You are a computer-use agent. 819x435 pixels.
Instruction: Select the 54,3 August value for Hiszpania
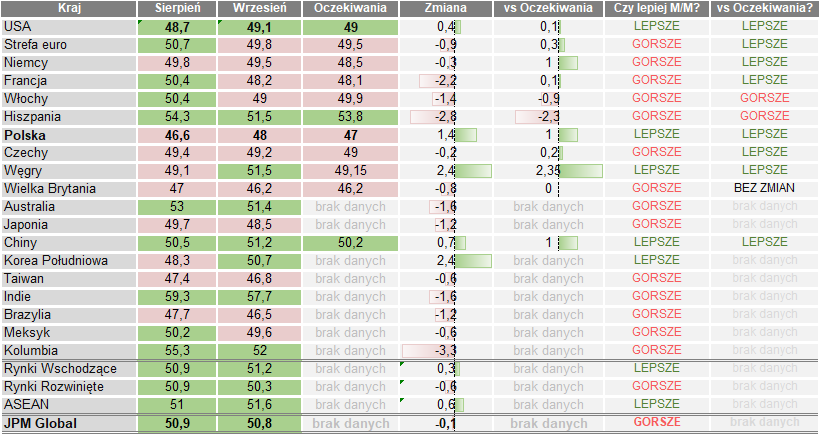177,116
